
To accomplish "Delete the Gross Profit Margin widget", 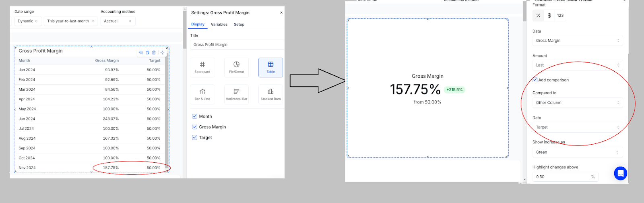I will click(154, 52).
